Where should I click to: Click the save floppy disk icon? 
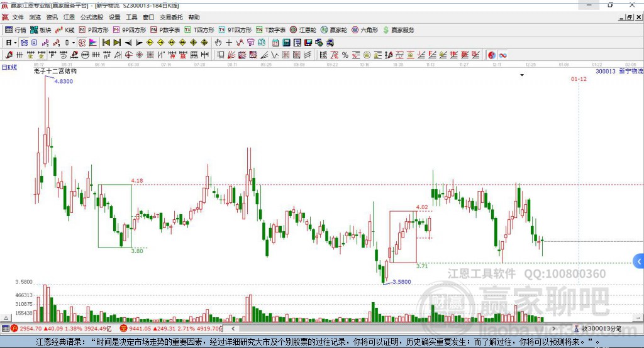coord(308,42)
